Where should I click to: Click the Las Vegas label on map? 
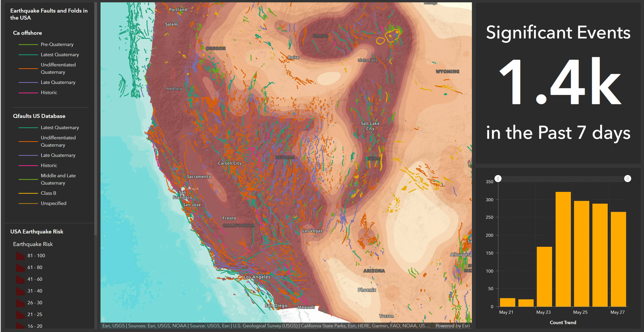click(x=312, y=231)
